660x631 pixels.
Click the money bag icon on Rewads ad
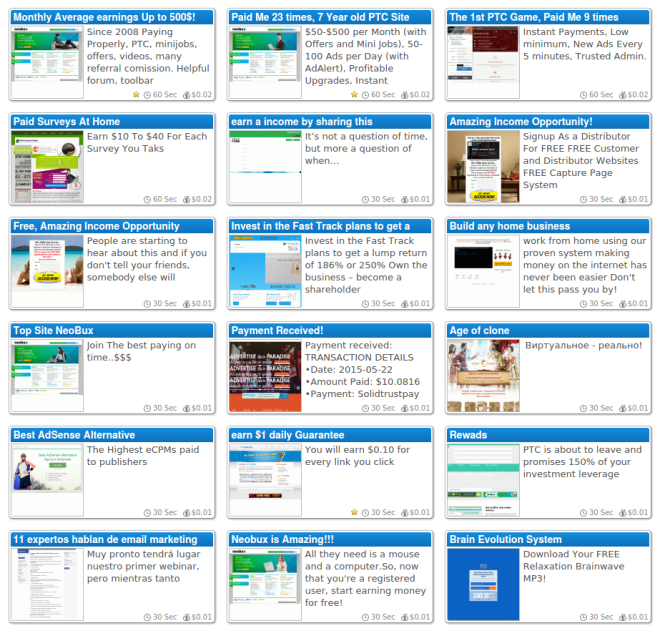(623, 513)
